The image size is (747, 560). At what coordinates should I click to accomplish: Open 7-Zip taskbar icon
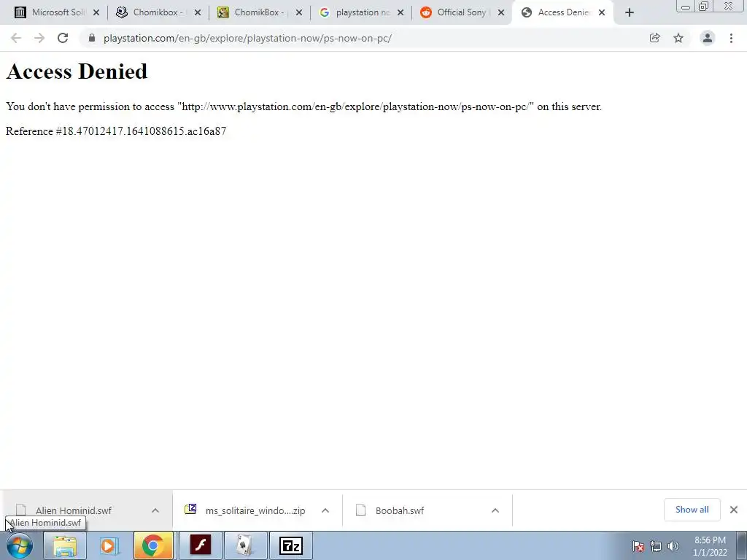tap(290, 545)
